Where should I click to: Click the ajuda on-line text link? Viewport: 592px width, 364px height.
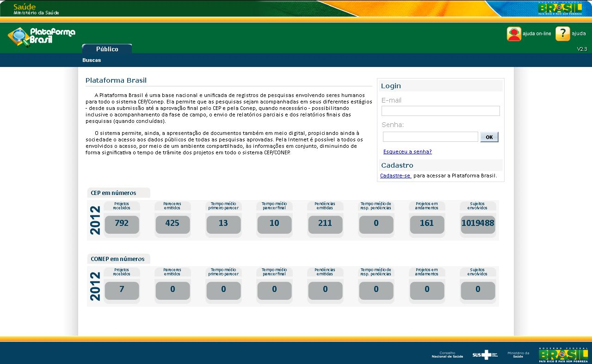pyautogui.click(x=537, y=34)
